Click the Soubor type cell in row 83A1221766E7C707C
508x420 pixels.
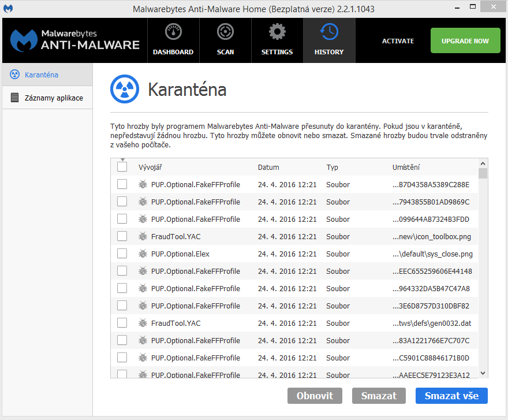(x=338, y=340)
